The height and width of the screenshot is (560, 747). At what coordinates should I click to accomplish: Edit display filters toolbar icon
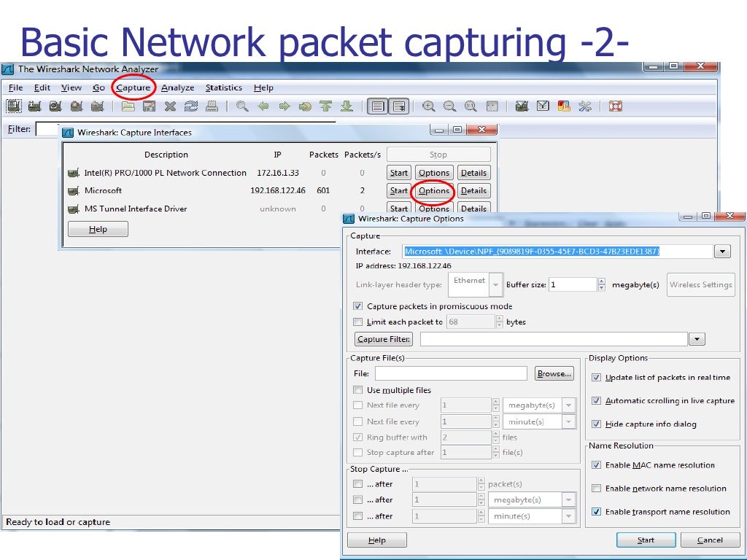pyautogui.click(x=543, y=106)
